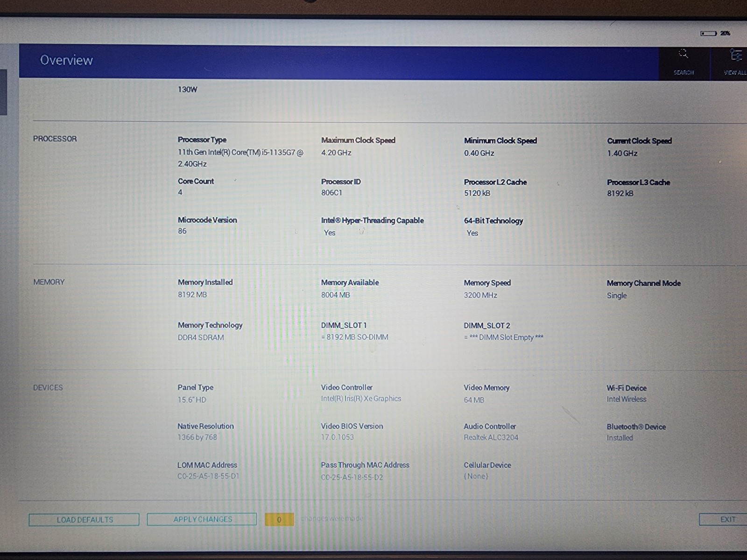747x560 pixels.
Task: Select the 0.40 GHz minimum clock speed
Action: [x=479, y=153]
